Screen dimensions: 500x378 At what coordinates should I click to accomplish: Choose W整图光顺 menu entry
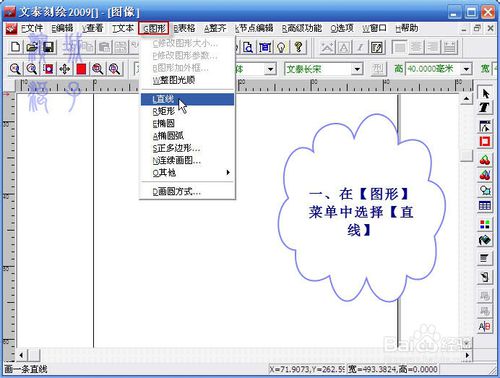[187, 80]
